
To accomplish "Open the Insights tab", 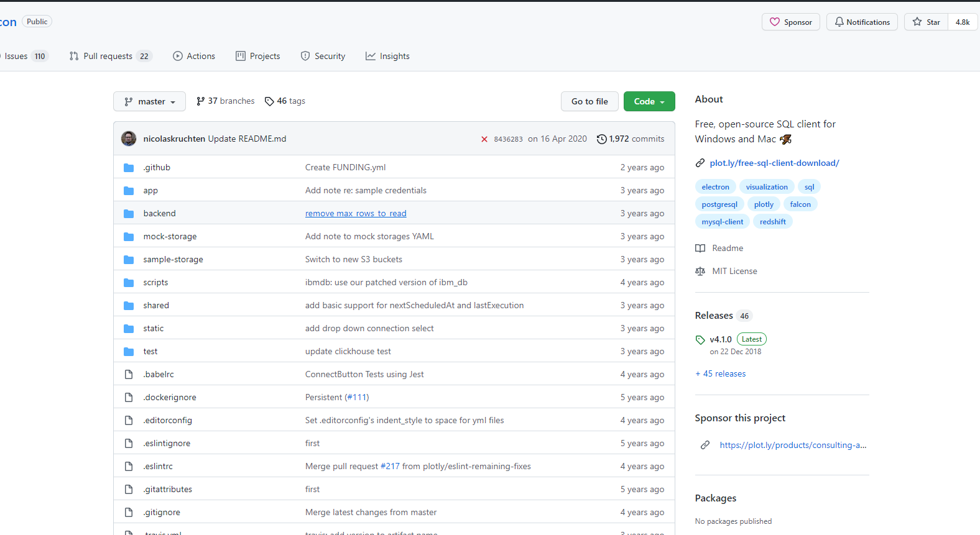I will point(387,56).
